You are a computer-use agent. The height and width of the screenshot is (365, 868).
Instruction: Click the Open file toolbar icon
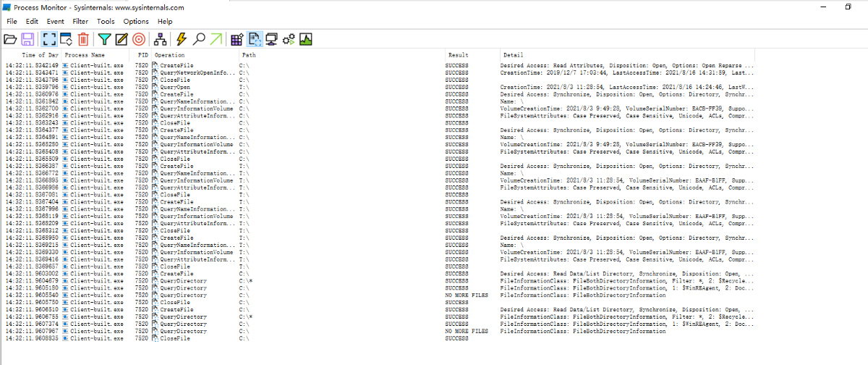click(x=10, y=39)
